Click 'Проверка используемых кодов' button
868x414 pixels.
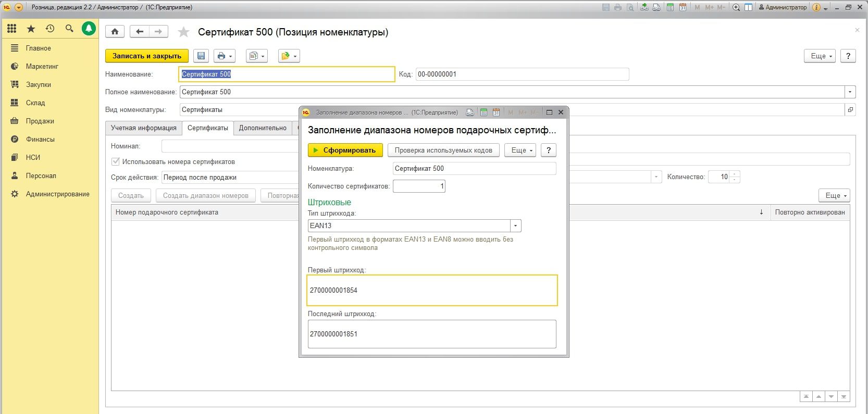click(x=443, y=150)
